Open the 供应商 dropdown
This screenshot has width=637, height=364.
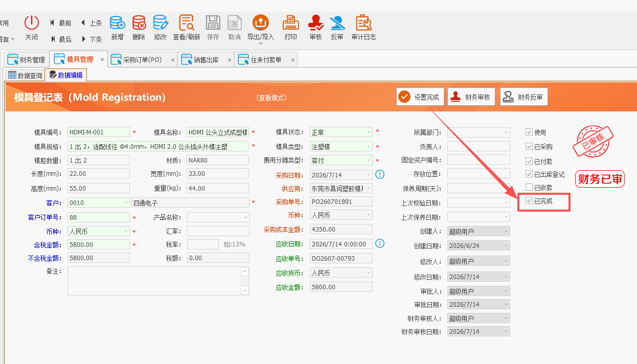368,188
